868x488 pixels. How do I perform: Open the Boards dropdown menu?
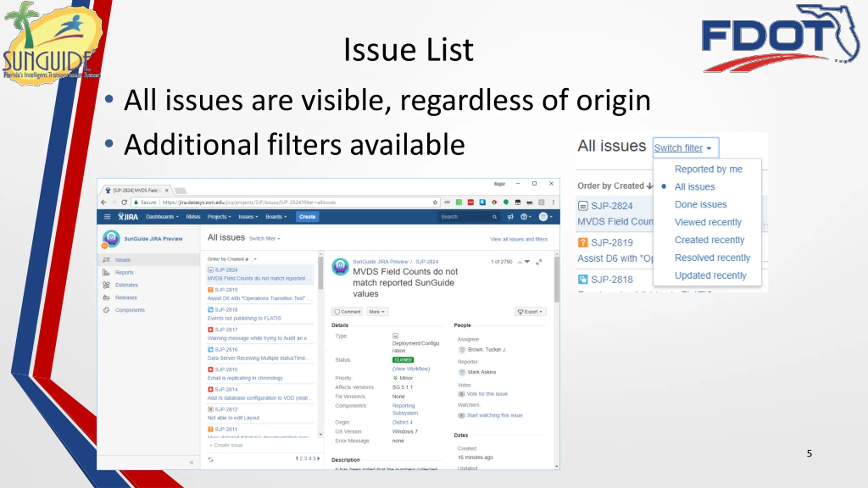click(x=276, y=217)
